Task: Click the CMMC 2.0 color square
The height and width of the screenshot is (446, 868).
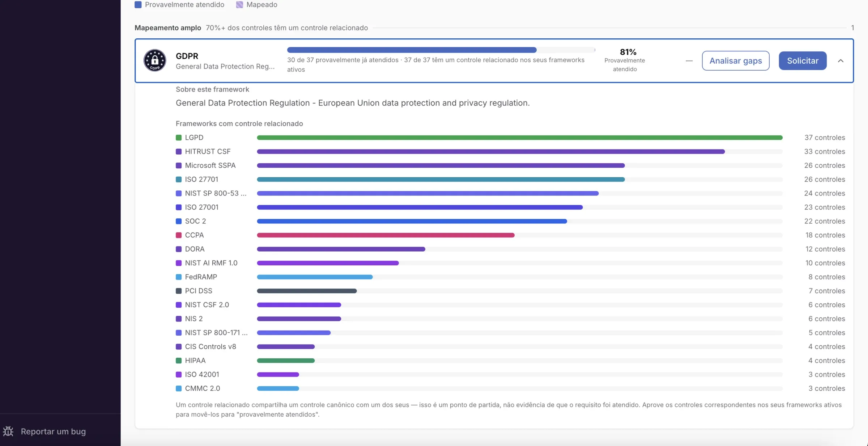Action: click(x=179, y=388)
